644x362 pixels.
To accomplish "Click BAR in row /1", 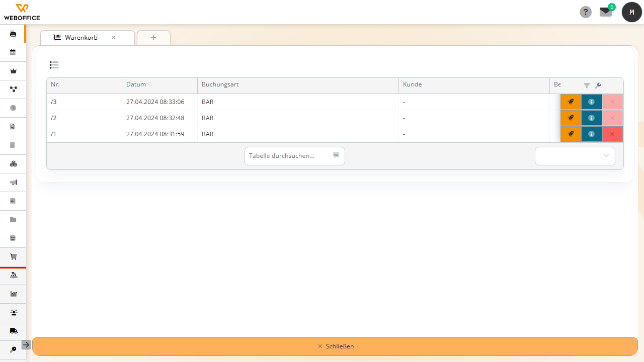I will pos(208,134).
